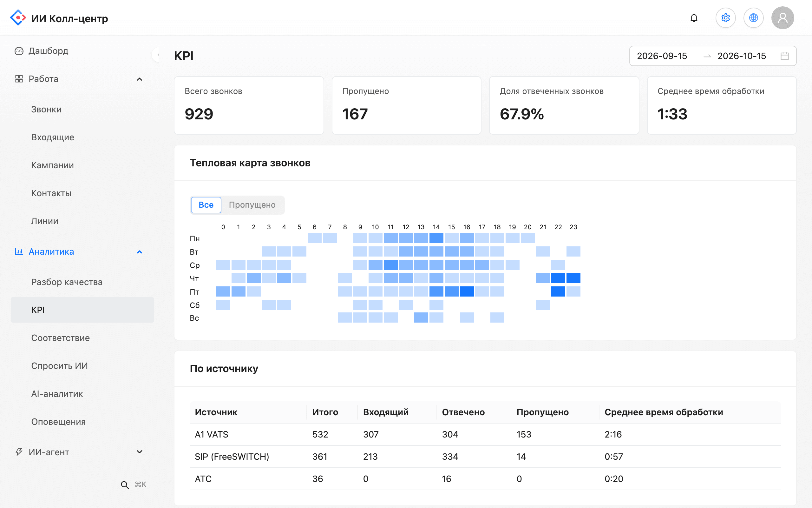This screenshot has width=812, height=508.
Task: Click the search magnifier icon
Action: [124, 485]
